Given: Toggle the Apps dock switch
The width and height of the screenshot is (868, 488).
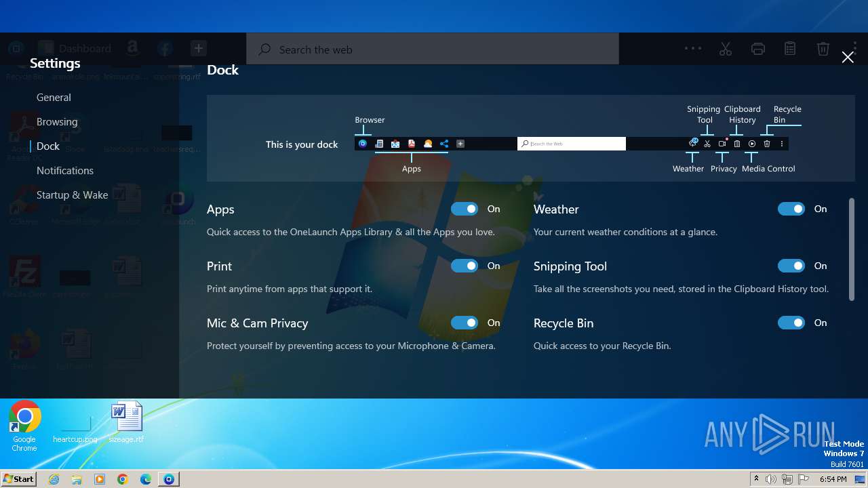Looking at the screenshot, I should [465, 209].
